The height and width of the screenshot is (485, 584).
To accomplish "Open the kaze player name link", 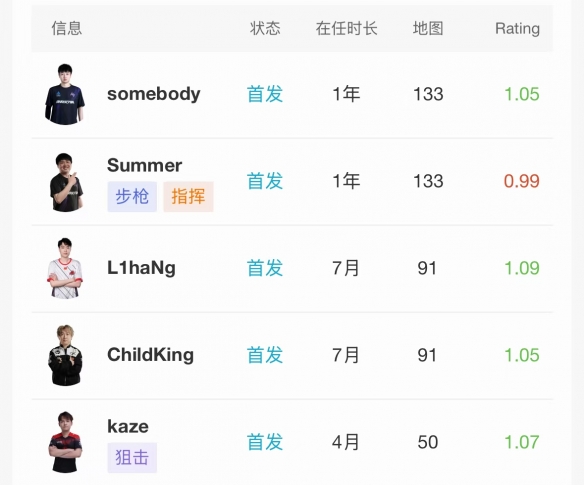I will point(128,426).
